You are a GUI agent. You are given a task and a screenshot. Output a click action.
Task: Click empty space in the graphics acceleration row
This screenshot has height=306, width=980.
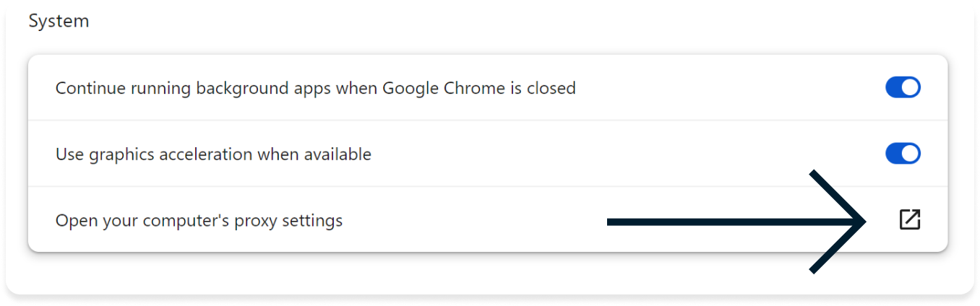coord(614,154)
